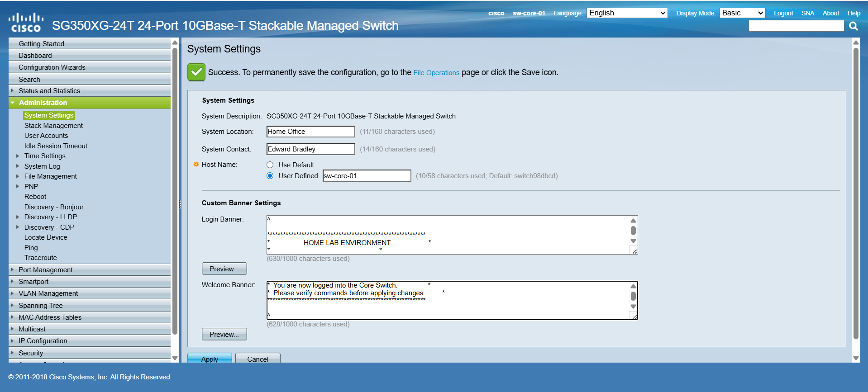Click the Cisco logo
Image resolution: width=868 pixels, height=392 pixels.
click(x=26, y=23)
